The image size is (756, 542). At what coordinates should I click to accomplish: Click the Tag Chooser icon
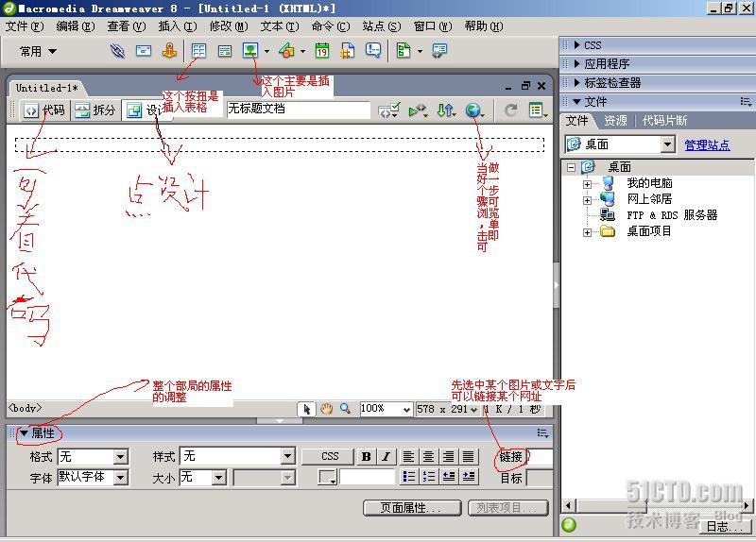(x=439, y=51)
